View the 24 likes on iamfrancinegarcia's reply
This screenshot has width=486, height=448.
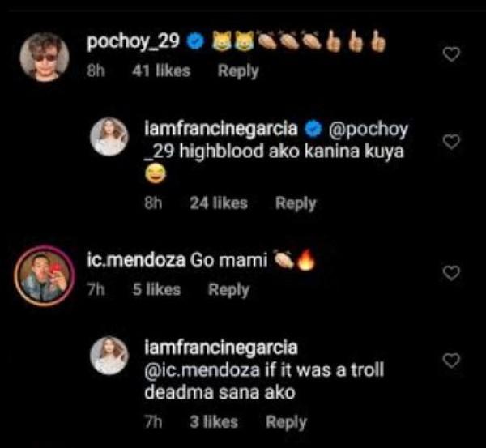pyautogui.click(x=219, y=203)
